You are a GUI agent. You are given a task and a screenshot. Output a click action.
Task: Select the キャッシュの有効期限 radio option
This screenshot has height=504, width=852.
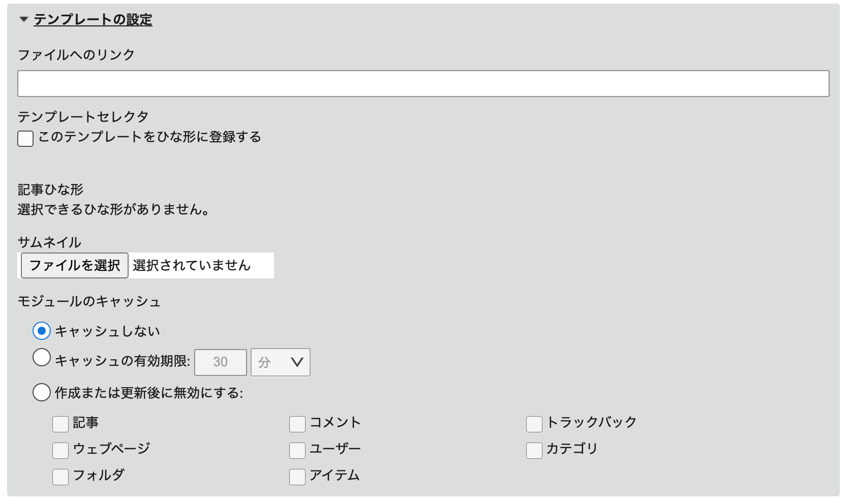(x=42, y=358)
